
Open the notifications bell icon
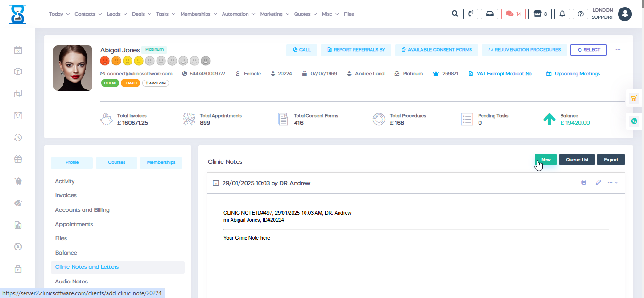pyautogui.click(x=562, y=14)
